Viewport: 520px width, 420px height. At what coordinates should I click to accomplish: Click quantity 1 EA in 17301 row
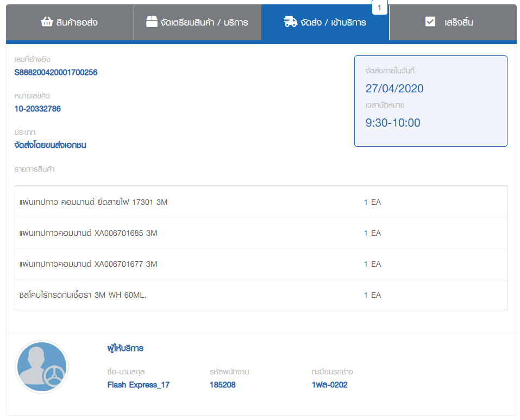(x=372, y=202)
